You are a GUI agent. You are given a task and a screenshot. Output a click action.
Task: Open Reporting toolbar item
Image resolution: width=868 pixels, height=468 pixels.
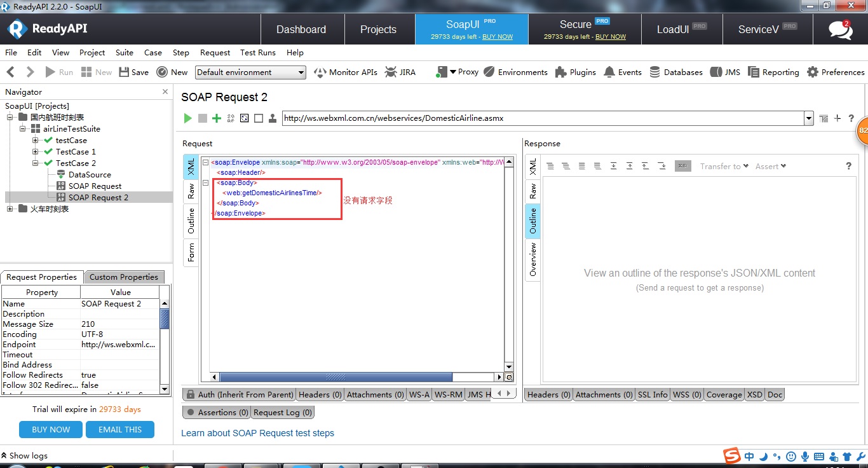tap(773, 72)
